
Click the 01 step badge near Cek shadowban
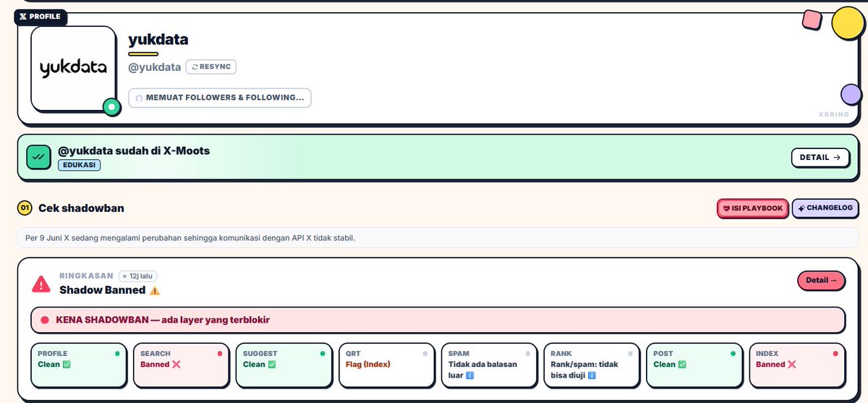tap(25, 208)
